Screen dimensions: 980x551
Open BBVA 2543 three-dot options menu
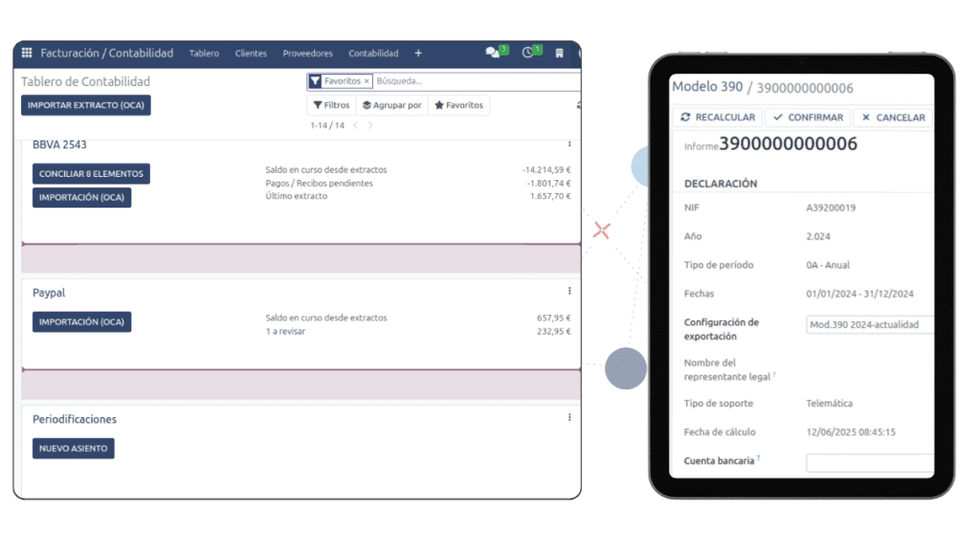569,144
